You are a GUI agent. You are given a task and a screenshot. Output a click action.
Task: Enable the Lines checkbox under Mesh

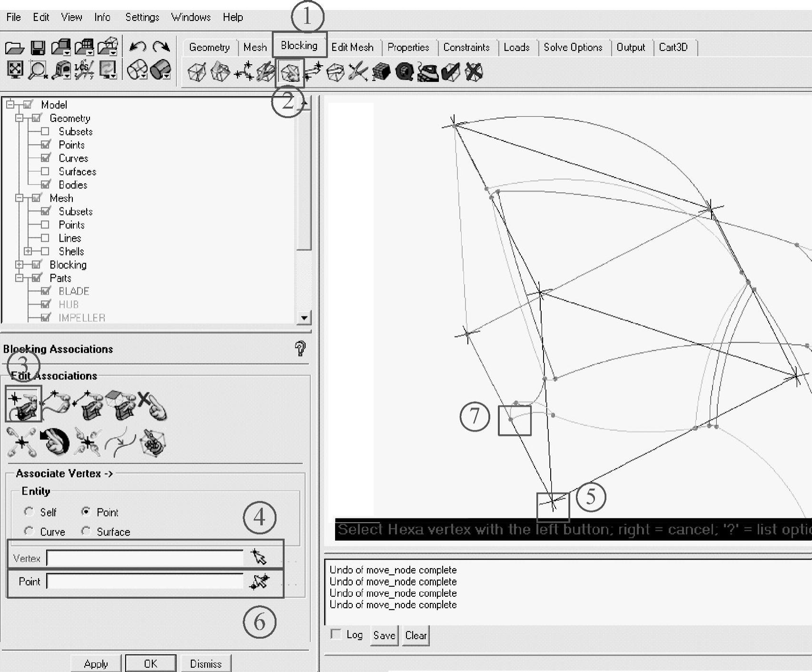pos(45,238)
